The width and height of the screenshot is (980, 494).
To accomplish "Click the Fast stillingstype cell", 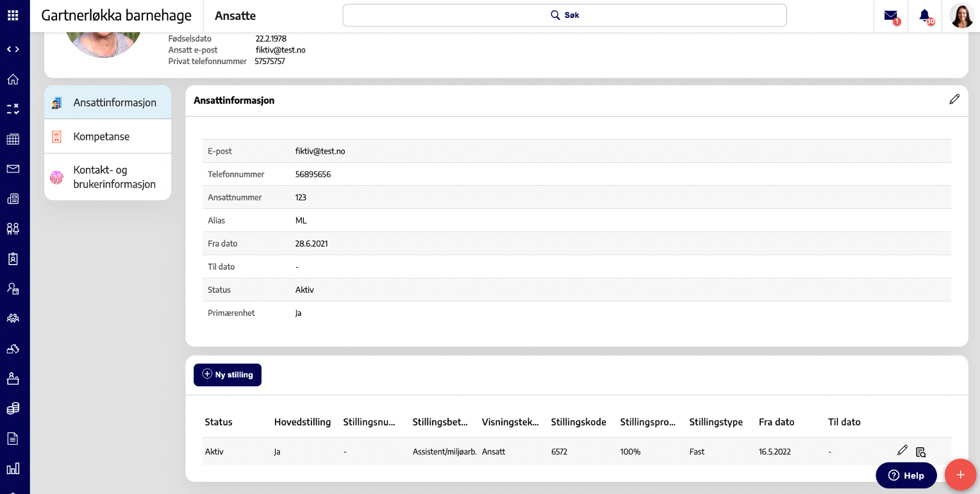I will tap(697, 452).
